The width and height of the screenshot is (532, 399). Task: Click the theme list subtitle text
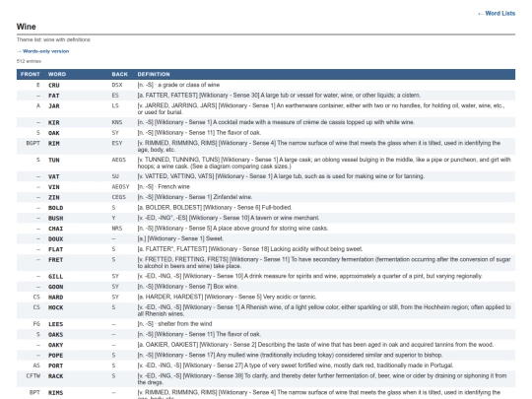pyautogui.click(x=53, y=39)
